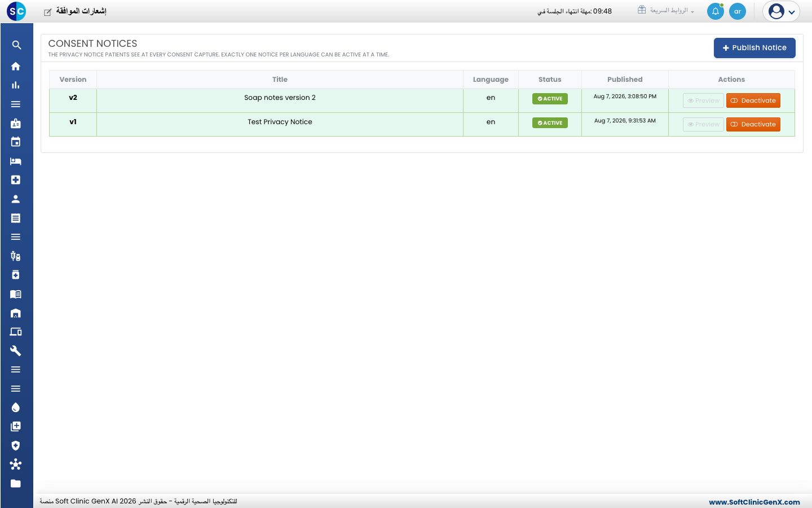The width and height of the screenshot is (812, 508).
Task: Open the ID badge sidebar icon
Action: tap(16, 123)
